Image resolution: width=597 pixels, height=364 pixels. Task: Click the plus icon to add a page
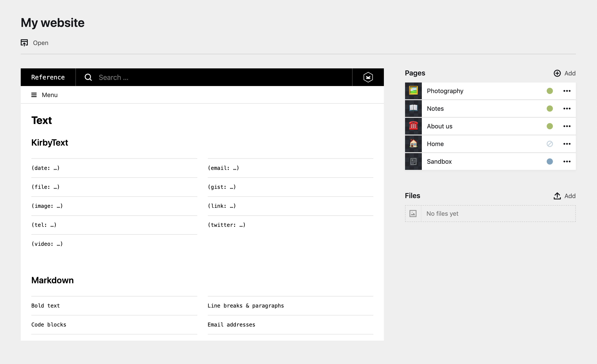[557, 73]
